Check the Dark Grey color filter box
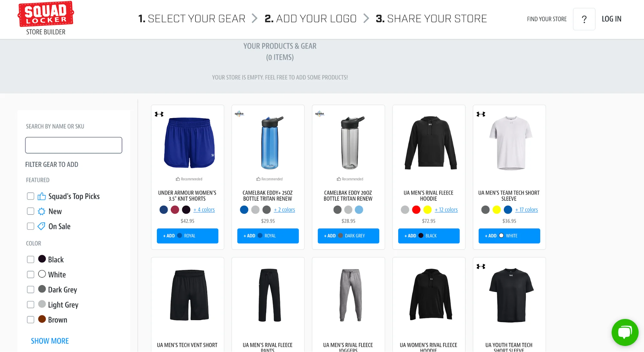The width and height of the screenshot is (644, 352). [x=31, y=289]
